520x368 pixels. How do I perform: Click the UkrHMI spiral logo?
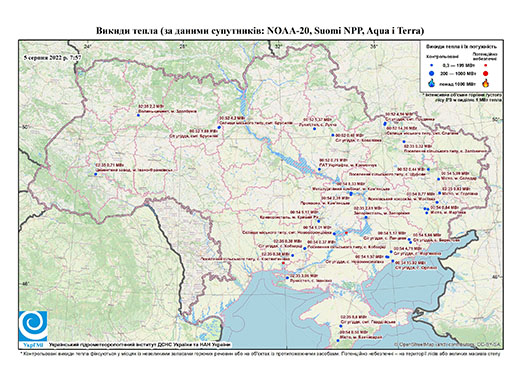[x=33, y=326]
